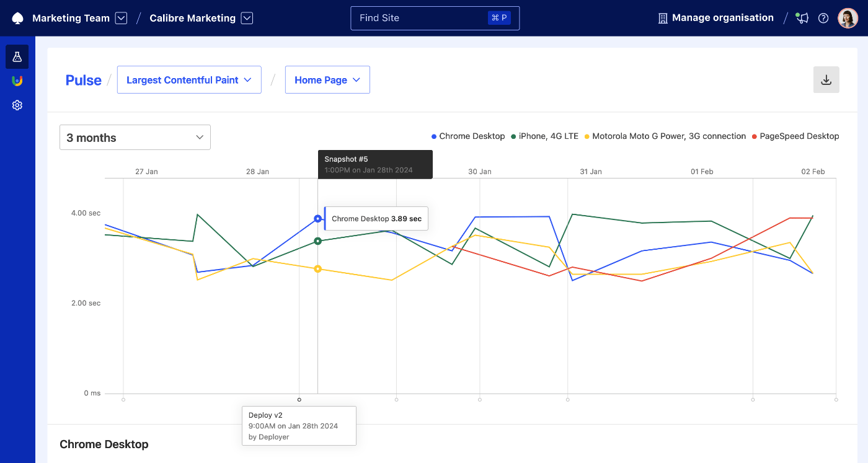The image size is (868, 463).
Task: Toggle the Chrome Desktop series in the legend
Action: [467, 136]
